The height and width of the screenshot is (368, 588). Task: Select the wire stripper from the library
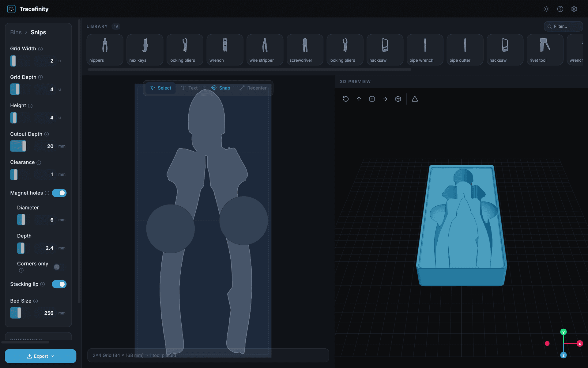(x=265, y=49)
